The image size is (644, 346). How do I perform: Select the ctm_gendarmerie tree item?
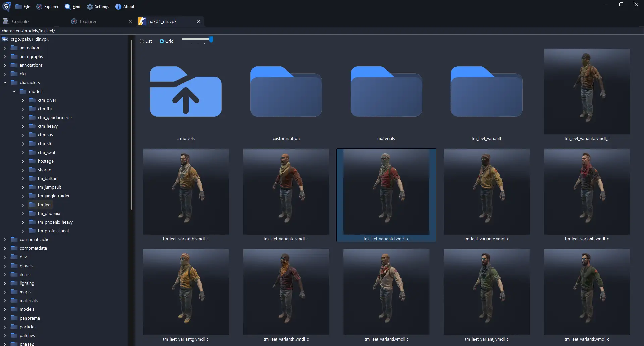coord(55,117)
